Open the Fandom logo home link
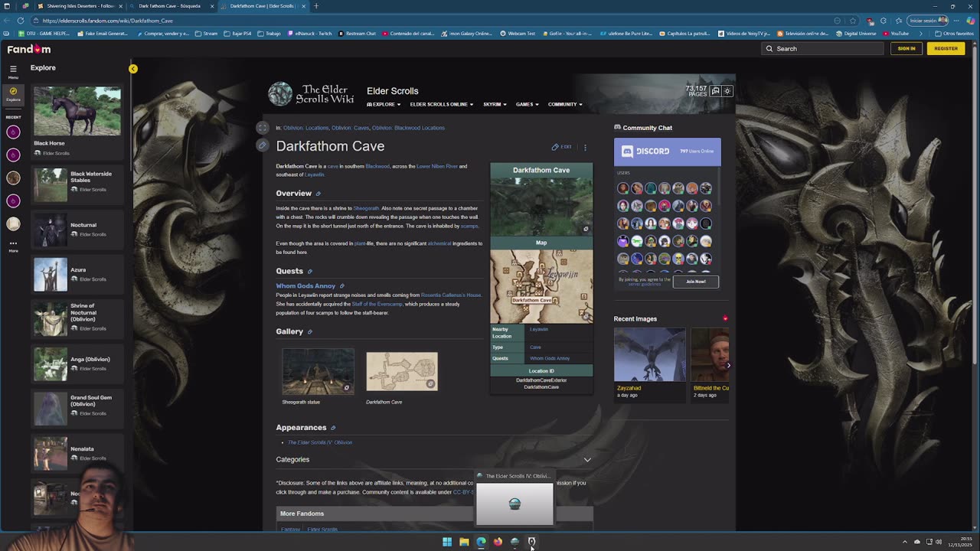The width and height of the screenshot is (980, 551). [x=29, y=49]
